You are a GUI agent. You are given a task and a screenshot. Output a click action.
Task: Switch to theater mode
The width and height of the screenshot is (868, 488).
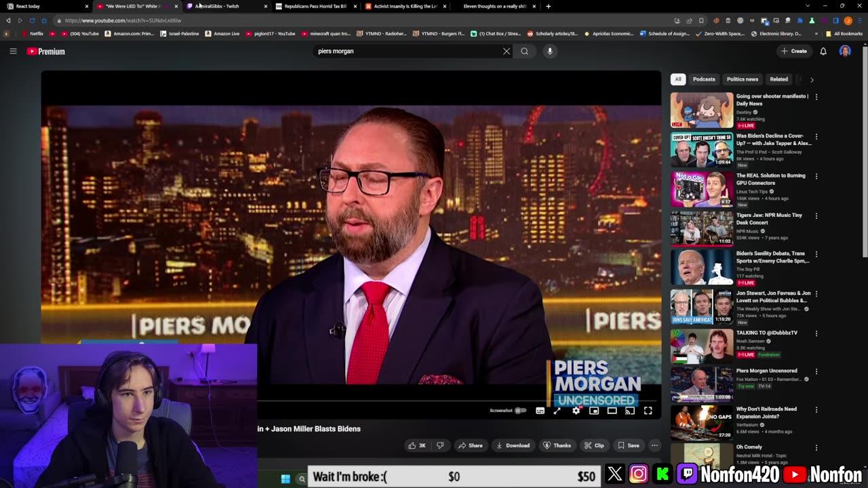(x=612, y=410)
